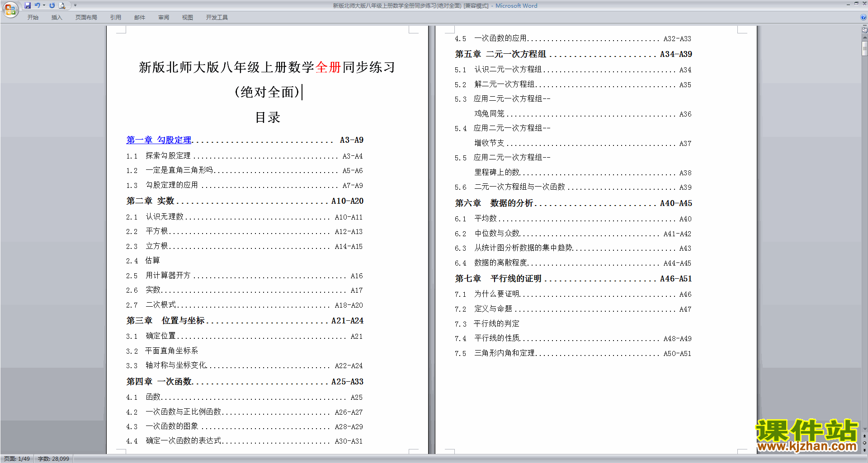This screenshot has width=868, height=463.
Task: Click entry 4.4 确定一次函数的表达式
Action: coord(245,441)
